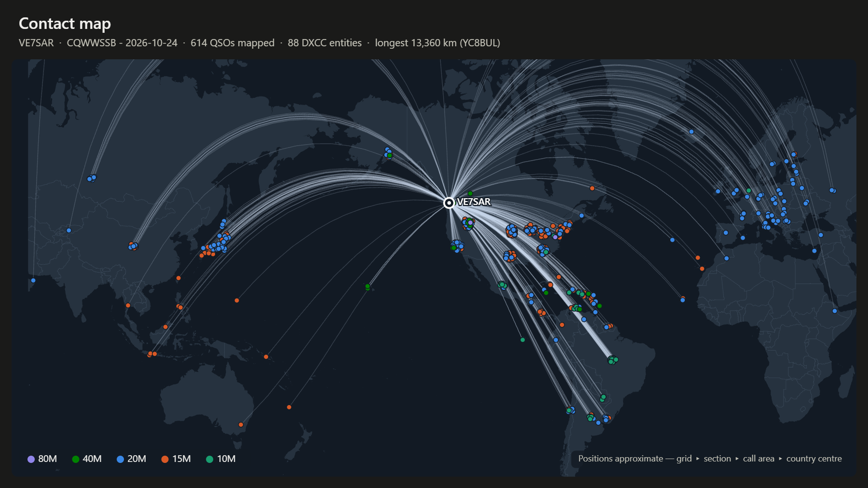Select the 40M legend label
The image size is (868, 488).
(92, 459)
